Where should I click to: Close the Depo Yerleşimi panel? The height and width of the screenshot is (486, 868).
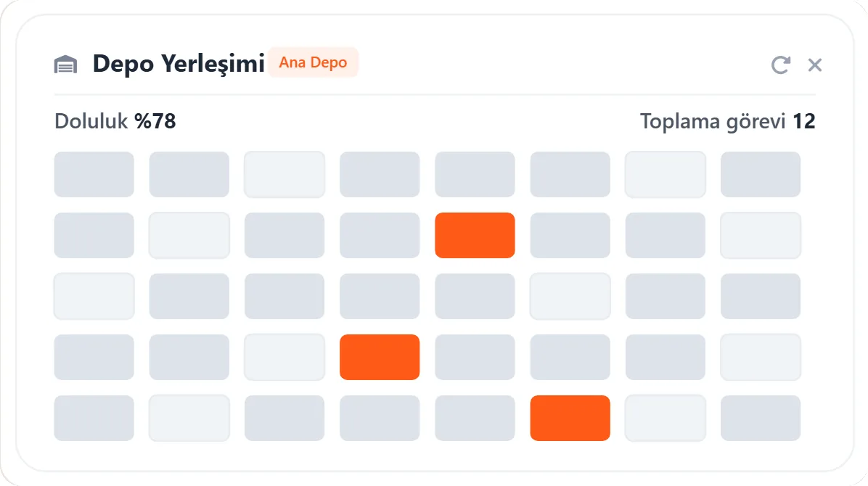pyautogui.click(x=815, y=65)
